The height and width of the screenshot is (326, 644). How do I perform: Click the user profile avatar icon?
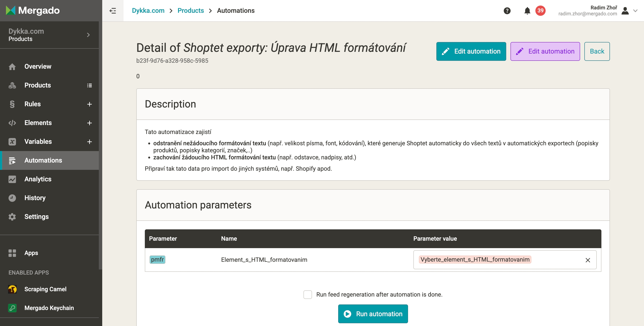[625, 11]
